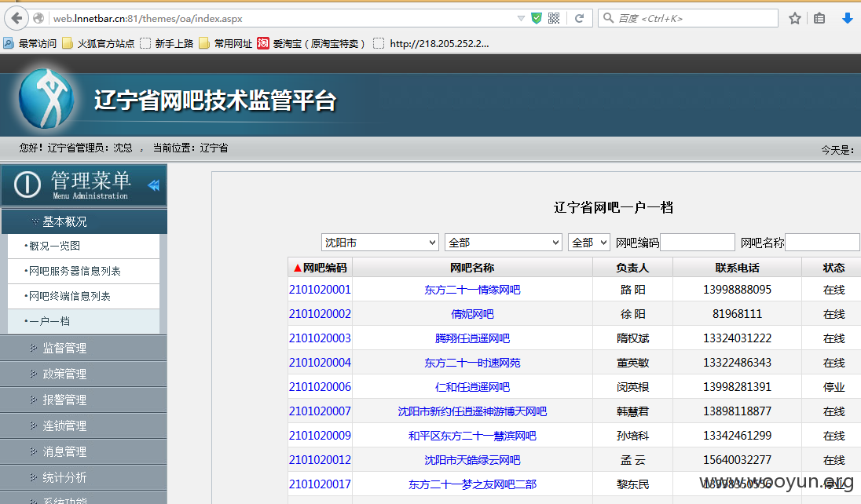Sort by 网吧编码 column header

(321, 268)
